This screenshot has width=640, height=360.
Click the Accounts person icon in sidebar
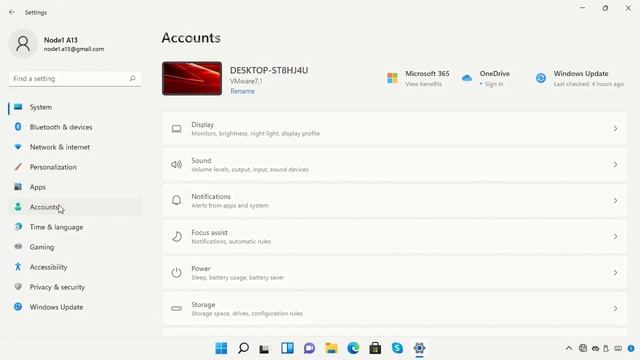pos(18,207)
